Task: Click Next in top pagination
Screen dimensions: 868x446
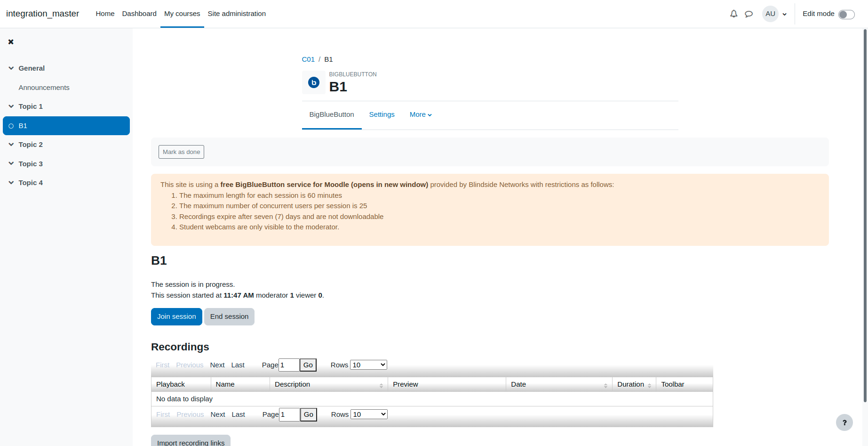Action: pyautogui.click(x=217, y=365)
